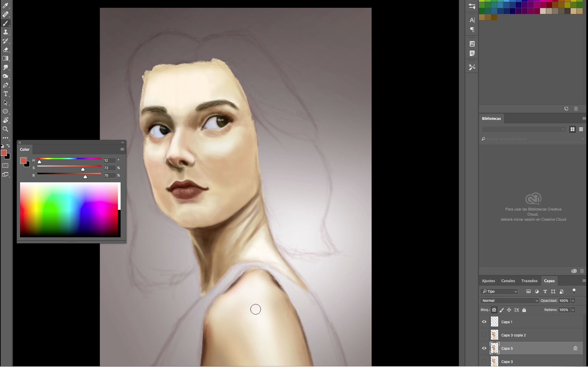Select the Smudge tool
This screenshot has width=588, height=367.
coord(5,67)
